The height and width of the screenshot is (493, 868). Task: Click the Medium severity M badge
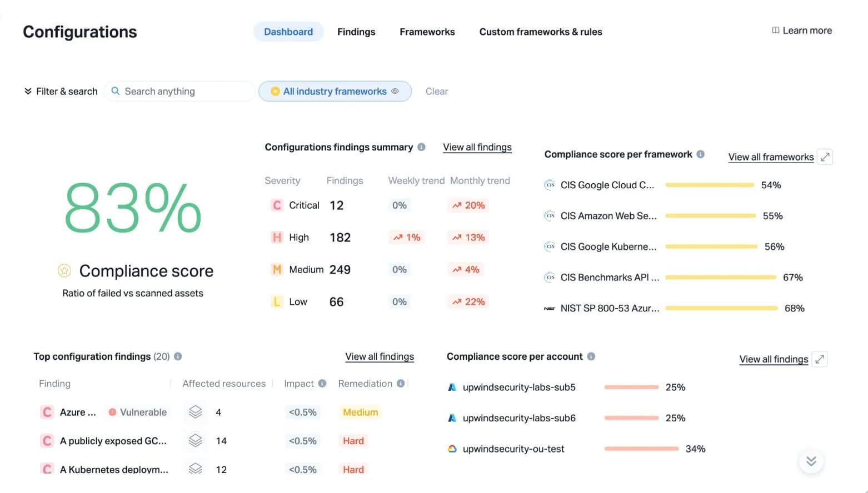(277, 270)
